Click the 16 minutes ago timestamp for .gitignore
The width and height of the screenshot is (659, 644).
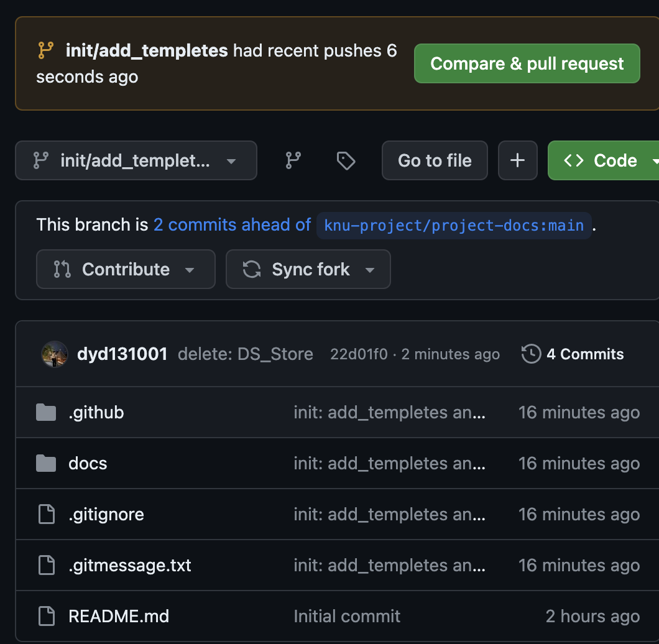tap(579, 514)
